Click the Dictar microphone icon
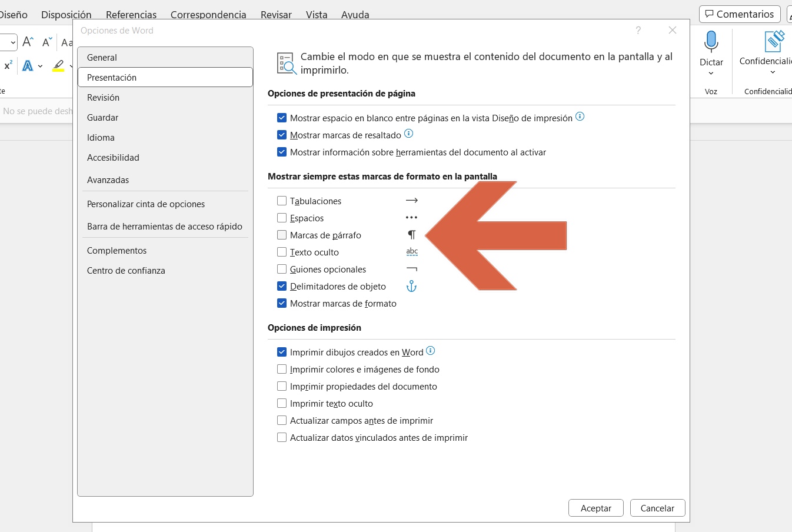This screenshot has height=532, width=792. (x=711, y=42)
